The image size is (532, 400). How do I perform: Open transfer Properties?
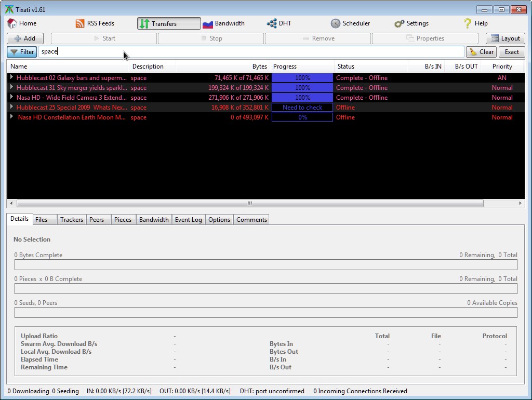tap(425, 38)
